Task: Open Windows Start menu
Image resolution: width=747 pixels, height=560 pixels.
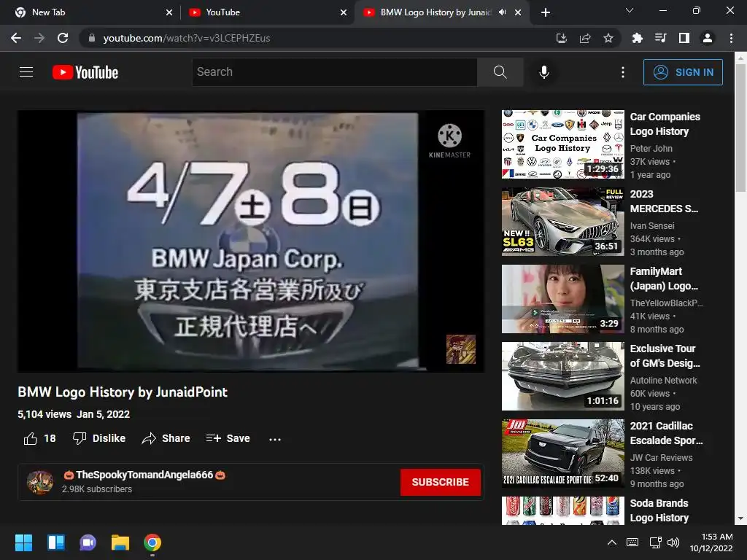Action: pos(23,542)
